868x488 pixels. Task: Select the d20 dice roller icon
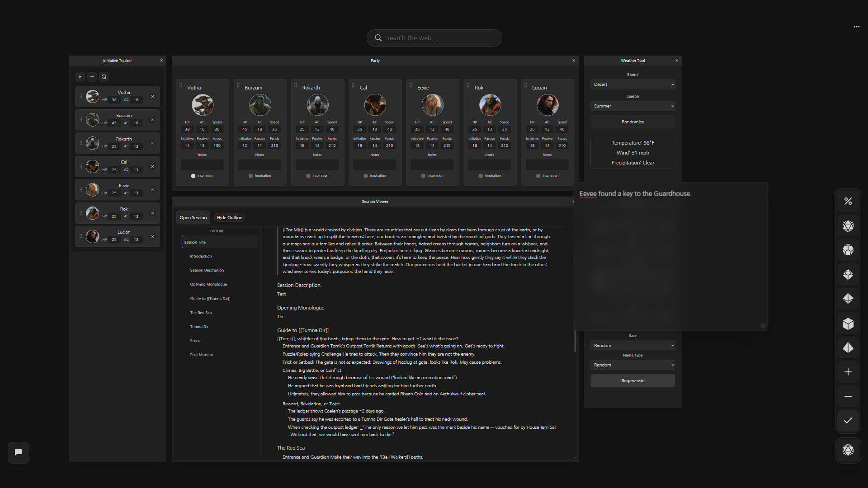(x=848, y=226)
